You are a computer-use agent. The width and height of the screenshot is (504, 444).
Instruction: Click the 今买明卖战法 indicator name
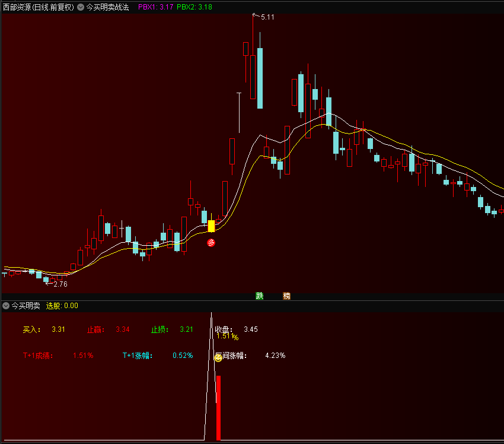(107, 7)
